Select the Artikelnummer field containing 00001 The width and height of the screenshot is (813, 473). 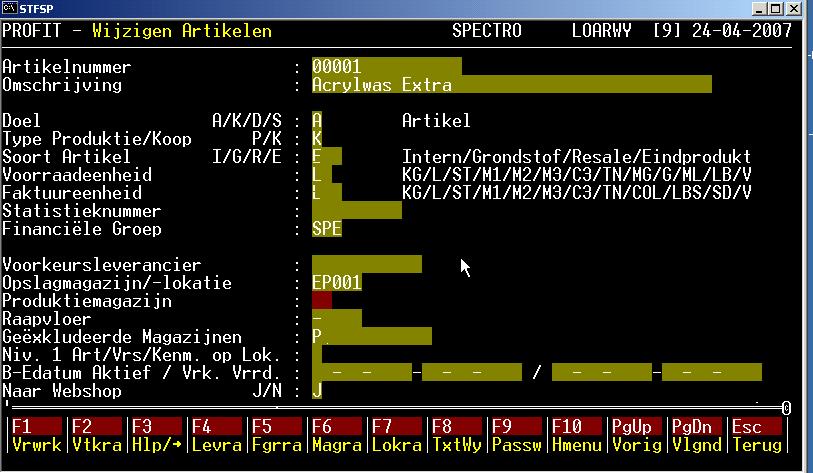pos(387,66)
